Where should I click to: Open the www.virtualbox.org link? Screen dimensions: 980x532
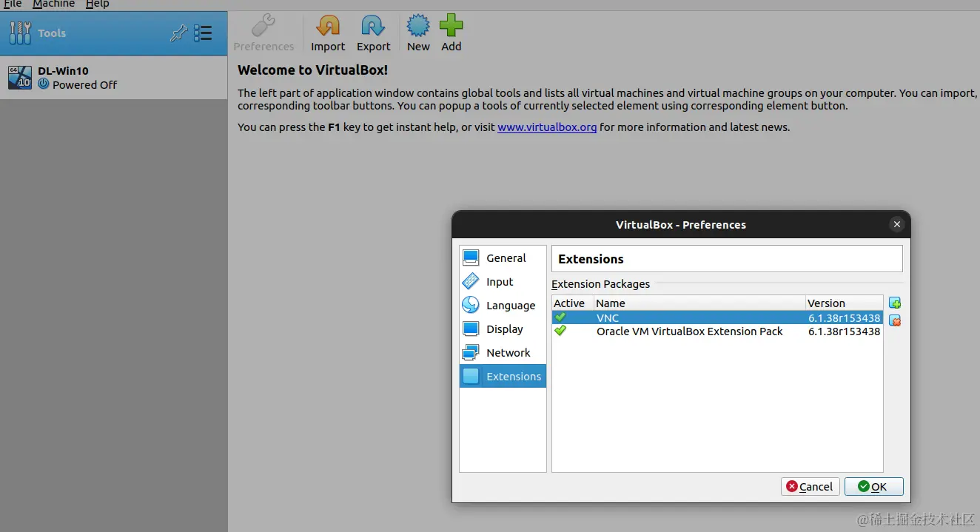coord(547,127)
